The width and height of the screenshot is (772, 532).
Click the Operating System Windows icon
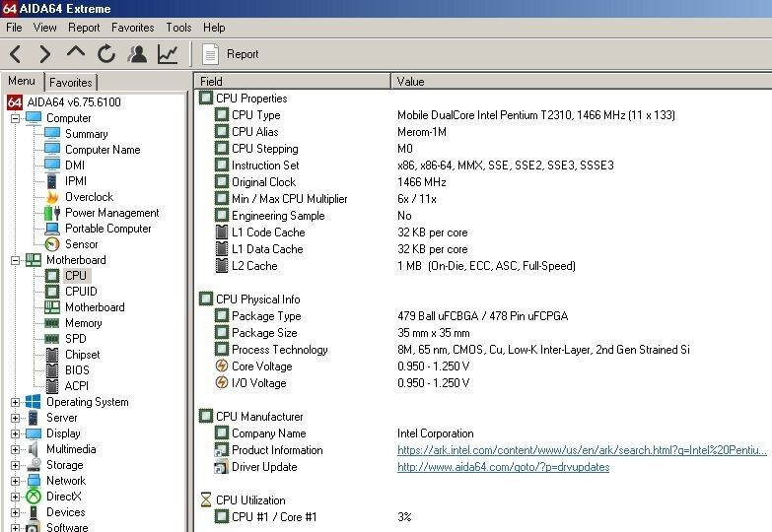point(33,402)
